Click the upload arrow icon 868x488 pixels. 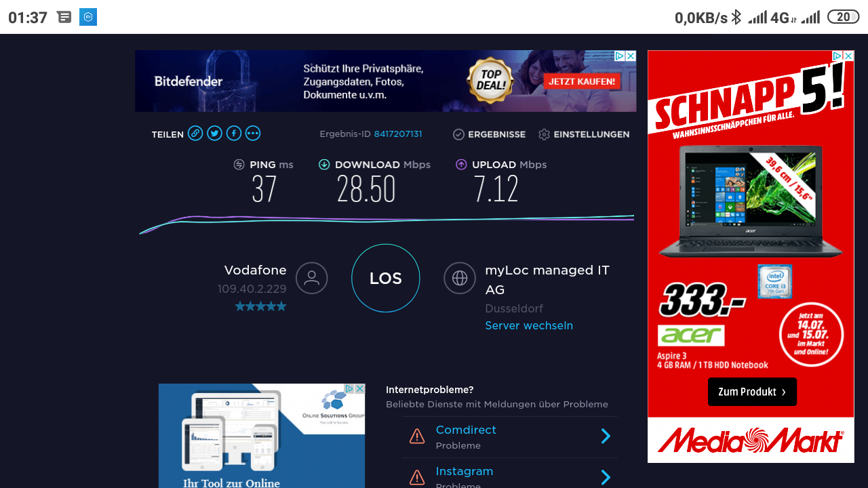pyautogui.click(x=461, y=165)
